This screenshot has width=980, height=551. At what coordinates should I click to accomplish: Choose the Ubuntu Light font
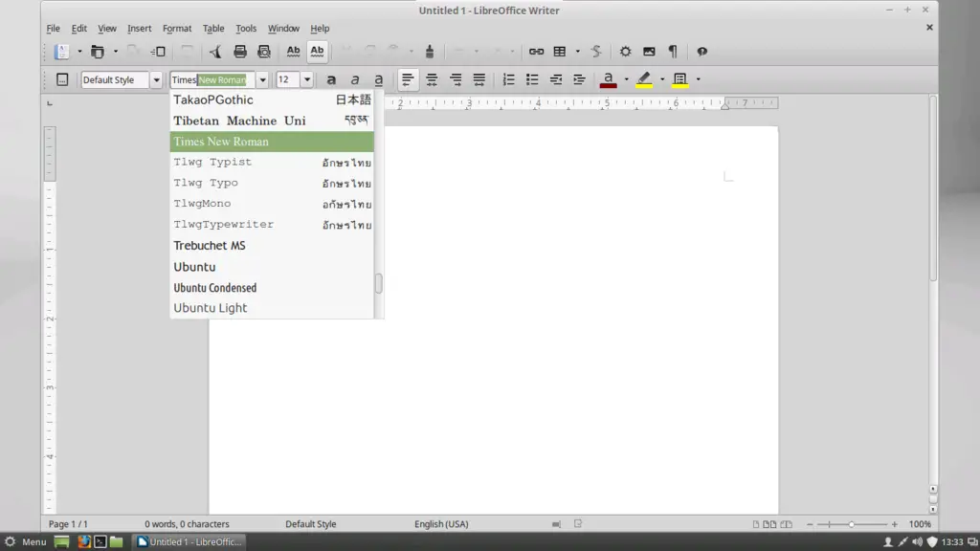pyautogui.click(x=272, y=308)
